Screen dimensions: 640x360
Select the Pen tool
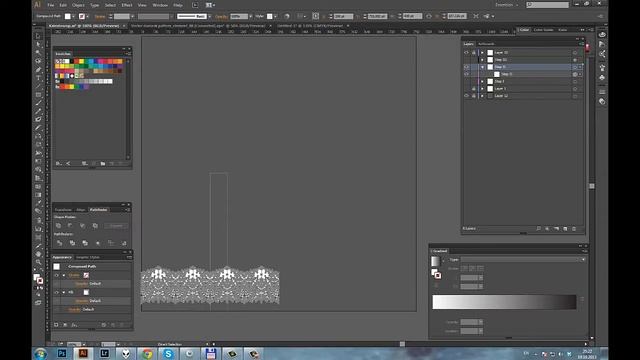(x=38, y=69)
